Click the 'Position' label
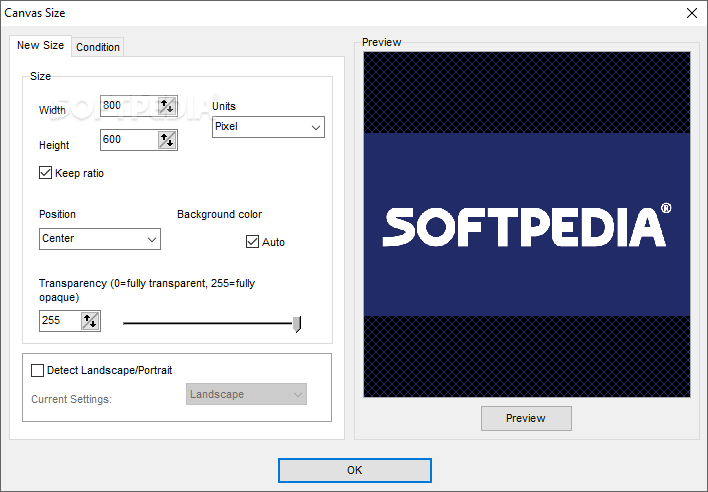 pos(57,214)
